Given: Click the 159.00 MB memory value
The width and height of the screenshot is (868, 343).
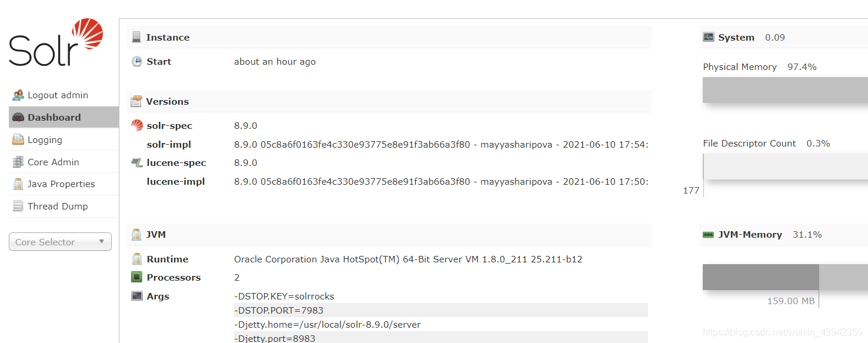Looking at the screenshot, I should coord(791,301).
